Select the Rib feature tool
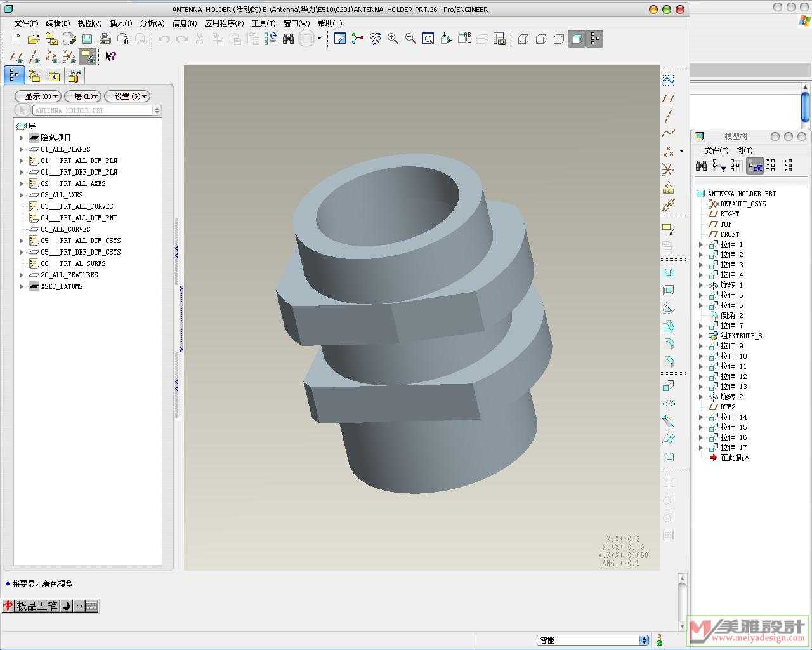Viewport: 812px width, 650px height. [668, 308]
